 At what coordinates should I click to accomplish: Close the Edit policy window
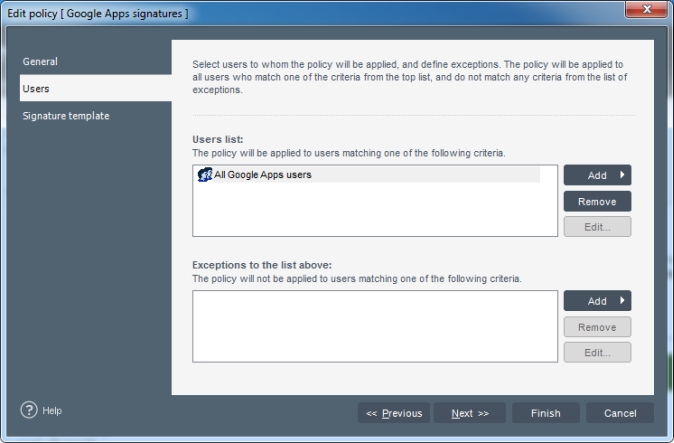click(646, 9)
